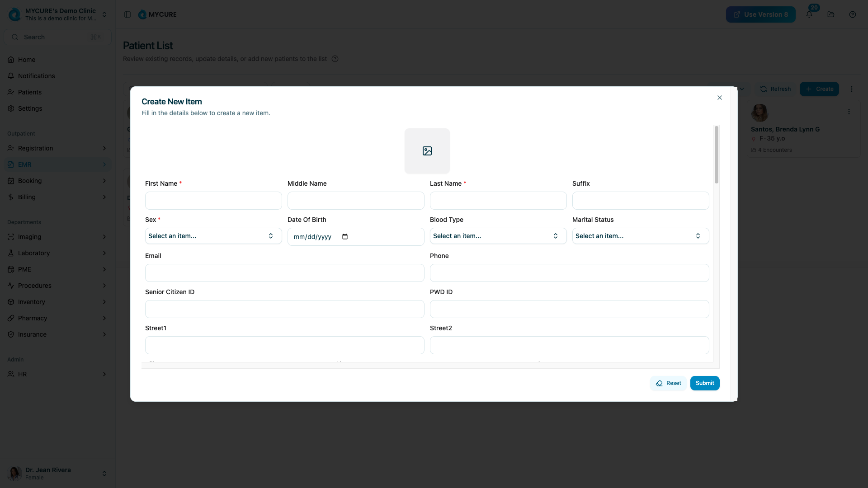Open the folder icon in top bar

pos(831,14)
